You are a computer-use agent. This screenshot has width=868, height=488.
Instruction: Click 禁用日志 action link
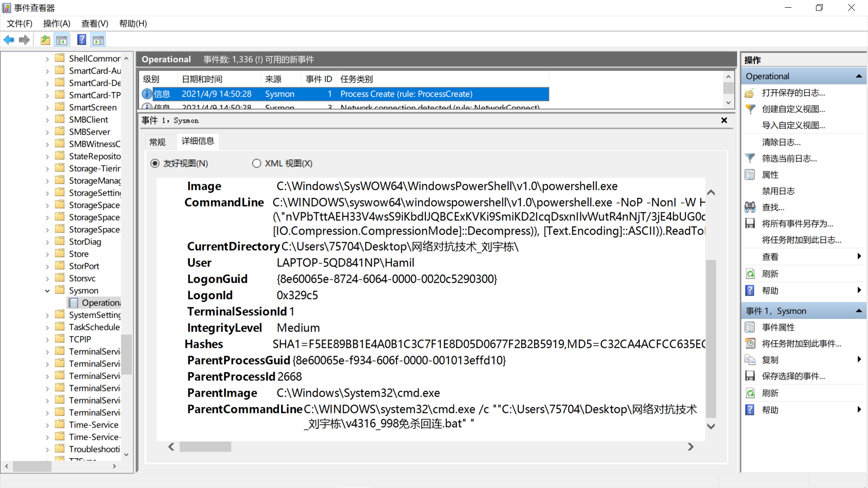778,191
